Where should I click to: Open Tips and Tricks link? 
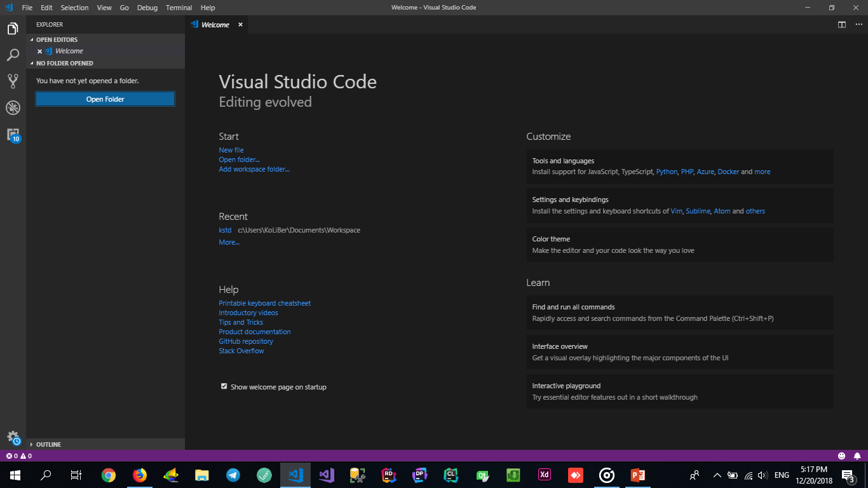click(x=241, y=322)
